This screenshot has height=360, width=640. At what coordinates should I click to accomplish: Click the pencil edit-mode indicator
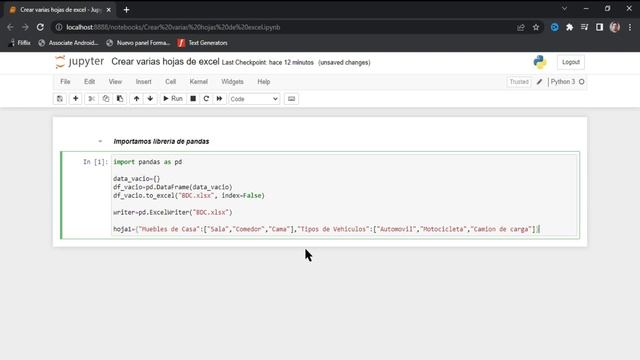tap(539, 82)
